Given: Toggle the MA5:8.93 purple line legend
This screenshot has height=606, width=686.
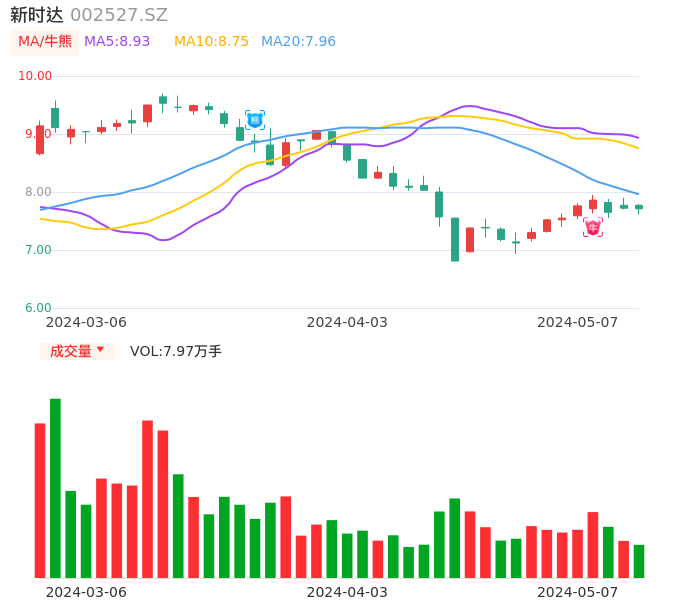Looking at the screenshot, I should [x=117, y=42].
